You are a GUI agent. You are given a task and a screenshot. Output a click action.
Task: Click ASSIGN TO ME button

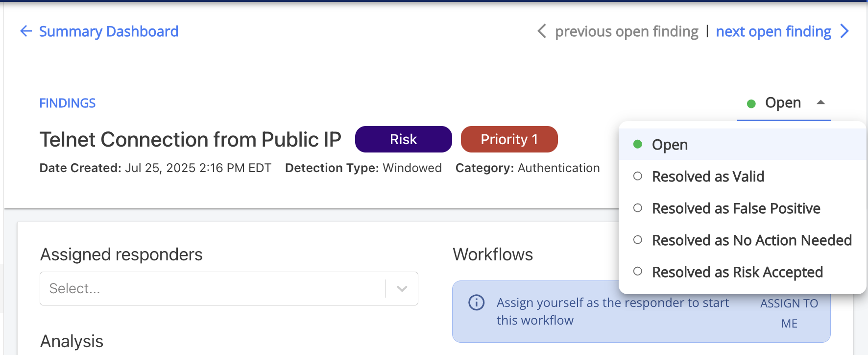(789, 313)
